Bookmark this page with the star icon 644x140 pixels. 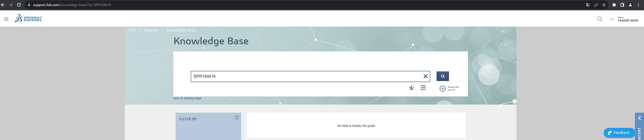pos(604,5)
